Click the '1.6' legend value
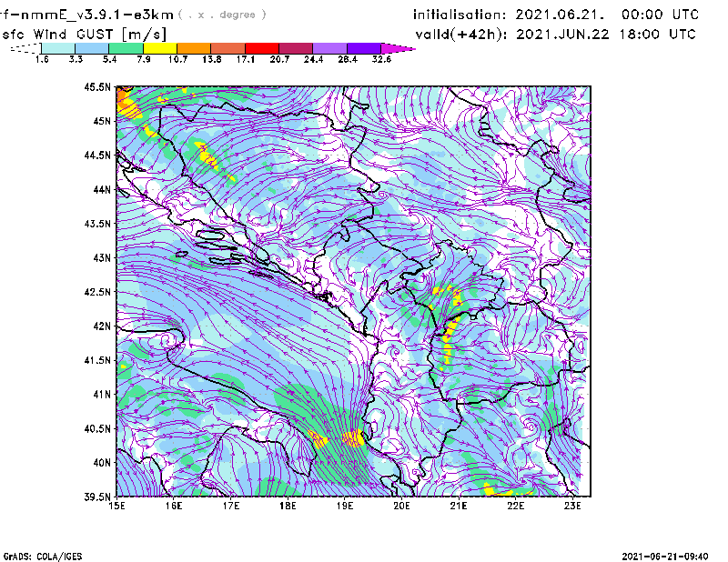This screenshot has width=728, height=562. coord(42,59)
